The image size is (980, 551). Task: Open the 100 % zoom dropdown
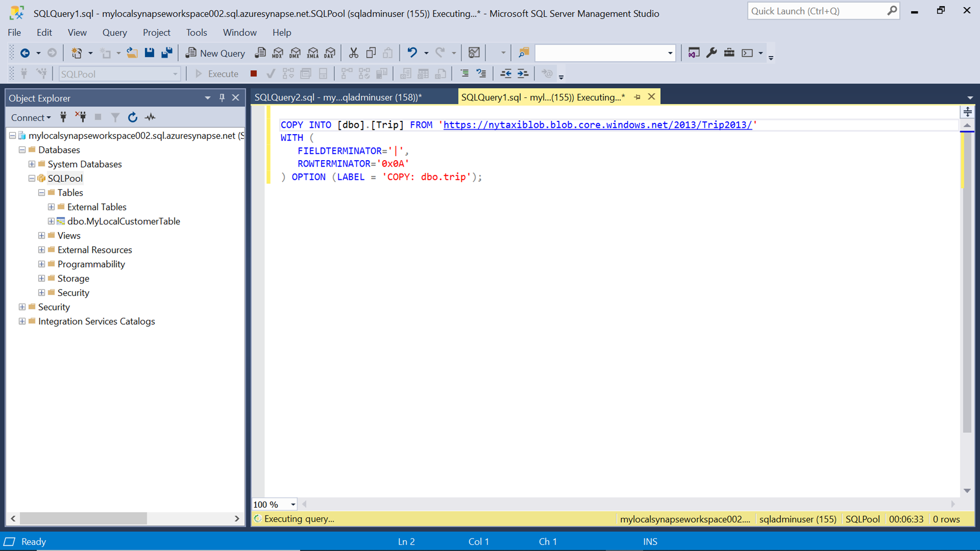293,504
